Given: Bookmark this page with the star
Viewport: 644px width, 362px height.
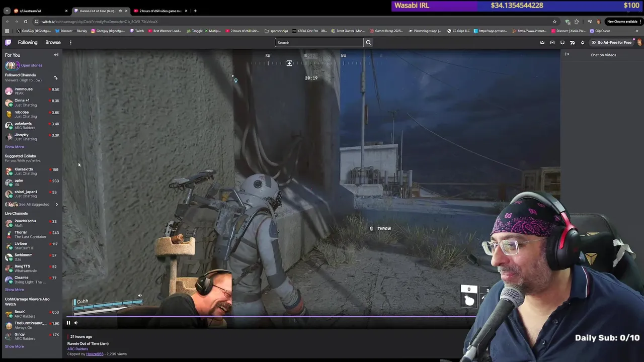Looking at the screenshot, I should (554, 22).
